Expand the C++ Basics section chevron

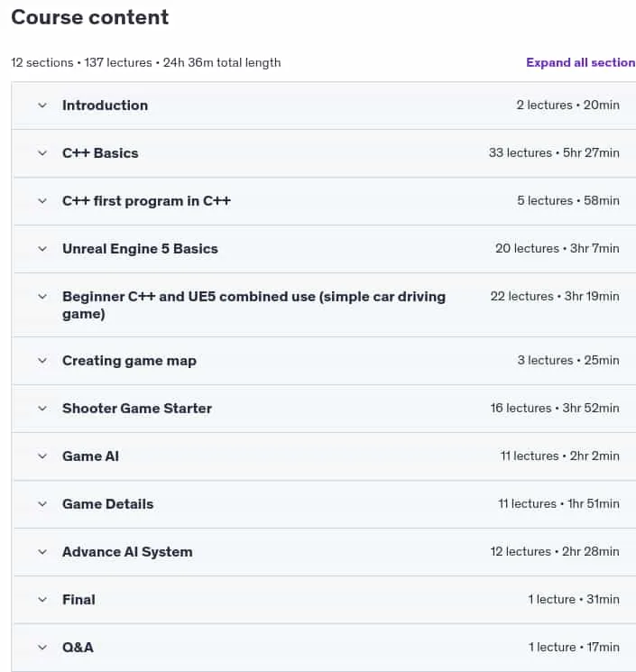pos(42,153)
